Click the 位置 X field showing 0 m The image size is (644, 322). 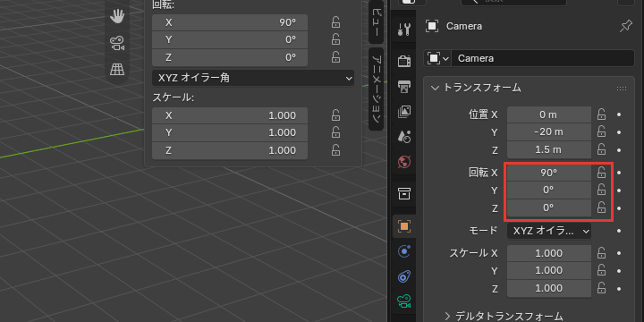pos(549,114)
